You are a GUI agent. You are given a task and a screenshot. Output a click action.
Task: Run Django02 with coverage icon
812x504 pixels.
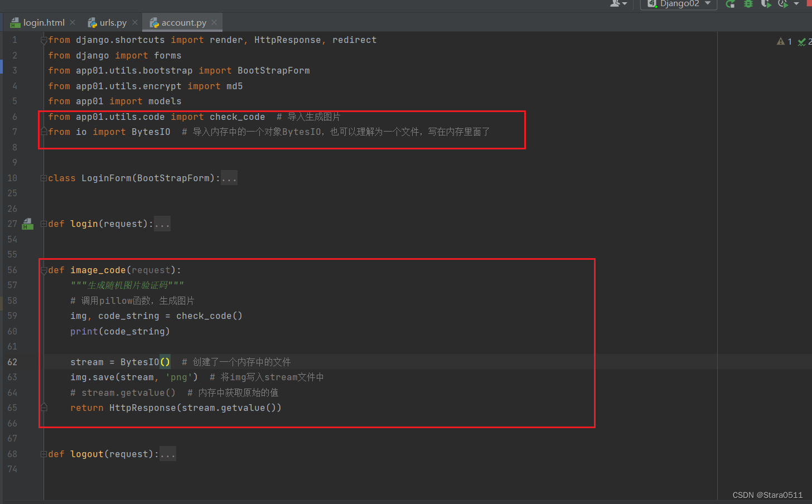point(766,4)
